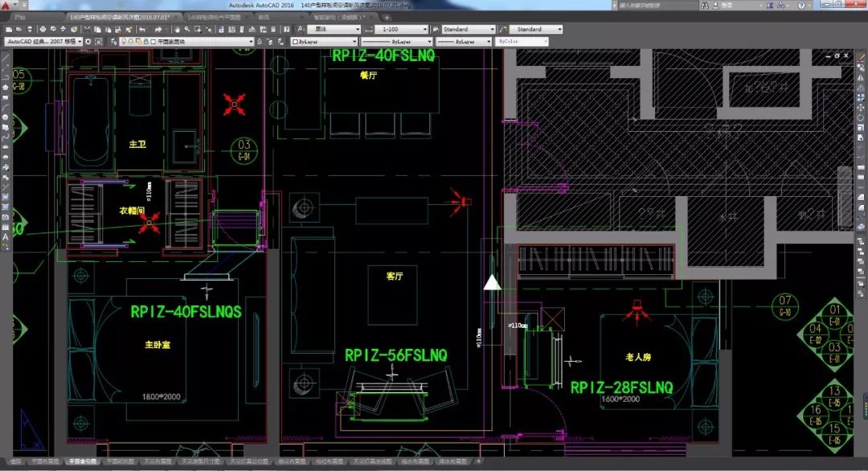Select the Circle tool in draw toolbar
Viewport: 868px width, 471px height.
[6, 117]
